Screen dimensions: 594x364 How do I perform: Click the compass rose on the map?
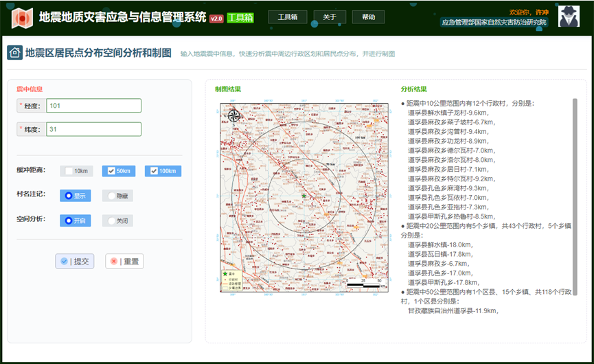pyautogui.click(x=233, y=115)
